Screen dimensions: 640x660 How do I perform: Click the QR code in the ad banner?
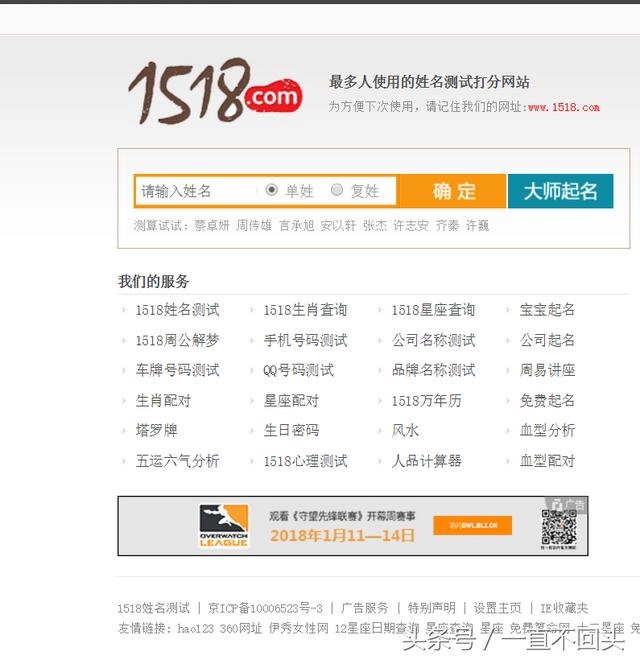[x=559, y=527]
